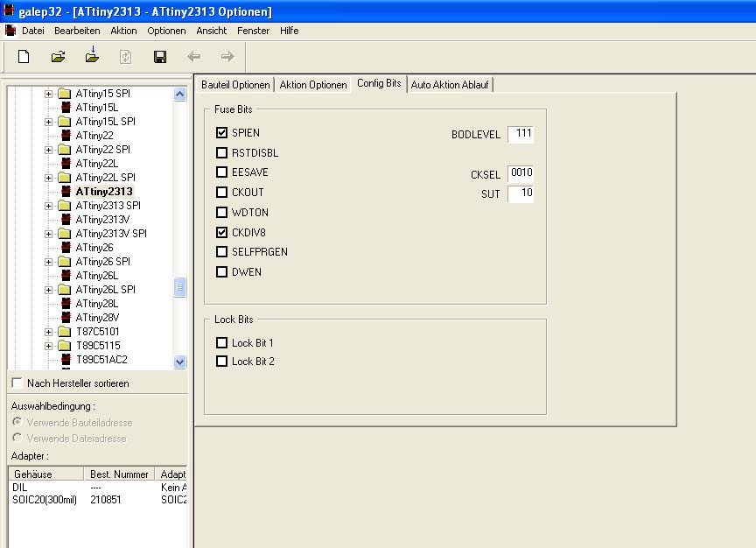Viewport: 756px width, 548px height.
Task: Enable the DWEN fuse bit
Action: [221, 271]
